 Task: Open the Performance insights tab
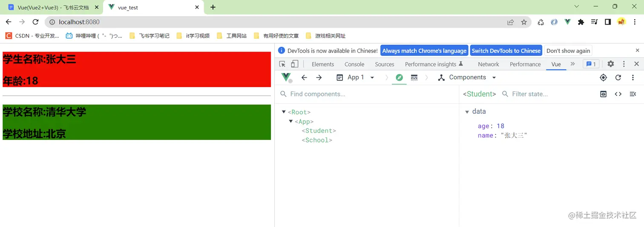click(x=434, y=64)
